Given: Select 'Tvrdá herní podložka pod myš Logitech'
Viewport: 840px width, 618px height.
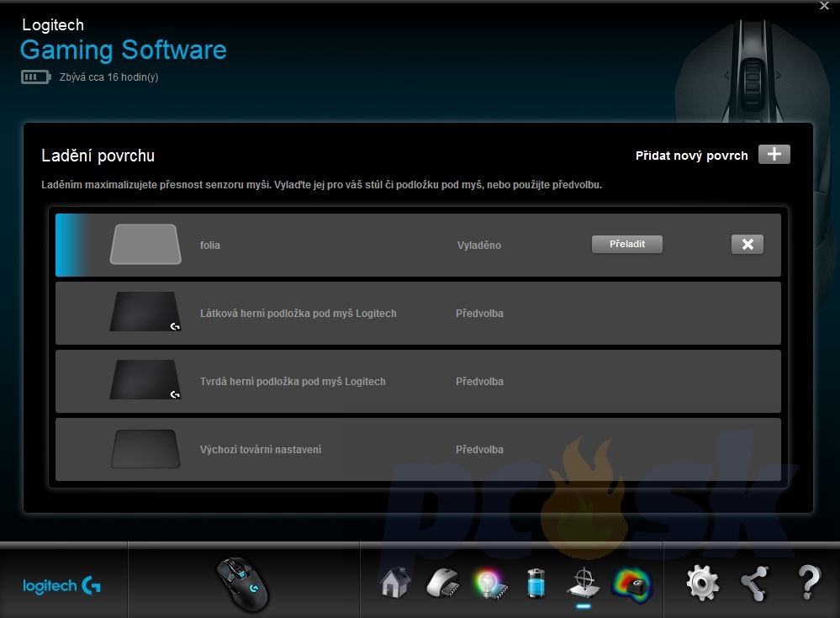Looking at the screenshot, I should pos(418,381).
